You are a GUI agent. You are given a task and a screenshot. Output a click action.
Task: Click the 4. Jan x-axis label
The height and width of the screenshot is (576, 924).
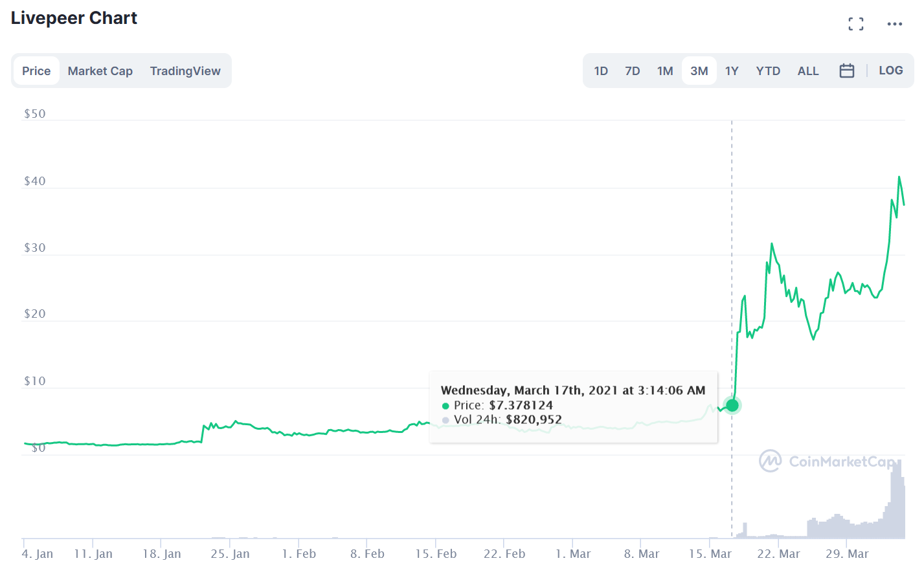(38, 554)
